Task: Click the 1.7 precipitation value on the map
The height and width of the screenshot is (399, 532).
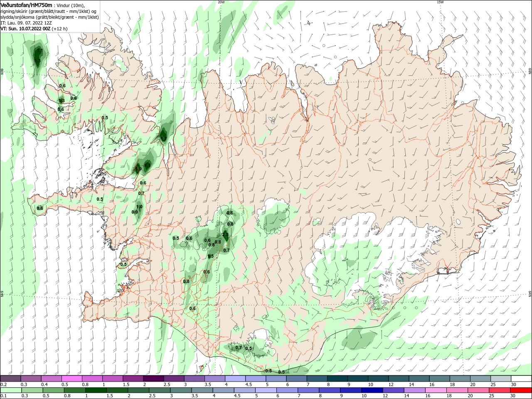Action: tap(164, 139)
